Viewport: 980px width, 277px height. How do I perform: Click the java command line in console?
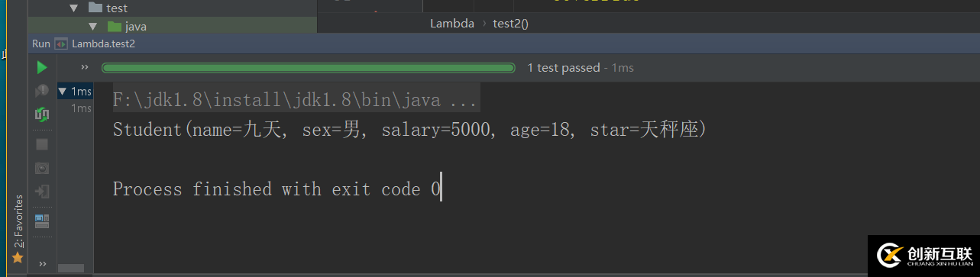tap(296, 100)
